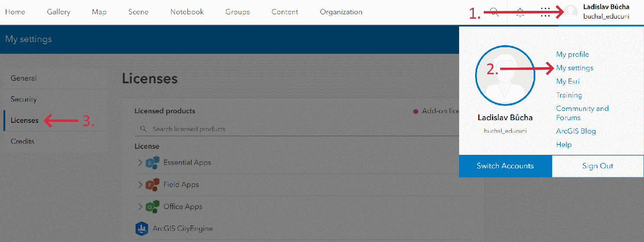The image size is (644, 242).
Task: Click the ArcGIS CityEngine icon
Action: (142, 228)
